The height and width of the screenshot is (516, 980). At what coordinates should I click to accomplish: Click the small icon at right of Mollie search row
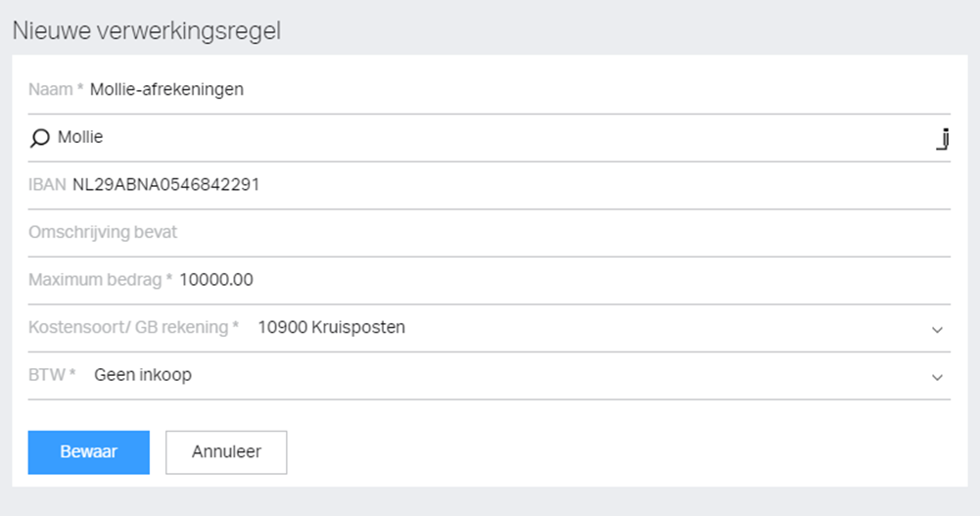point(943,139)
